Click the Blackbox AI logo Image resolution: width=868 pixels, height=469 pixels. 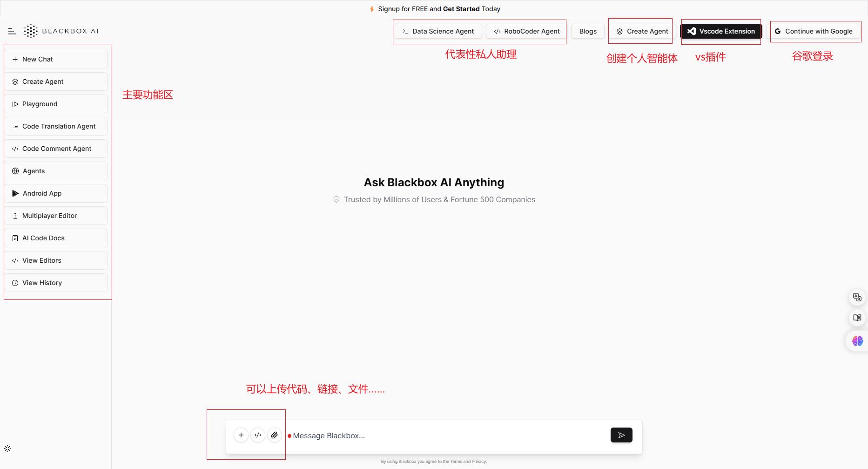pyautogui.click(x=61, y=31)
